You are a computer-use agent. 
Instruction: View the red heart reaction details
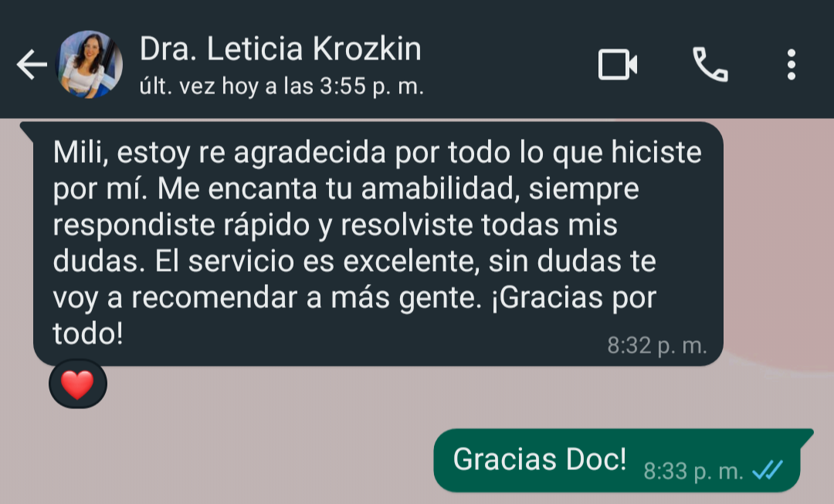(78, 384)
